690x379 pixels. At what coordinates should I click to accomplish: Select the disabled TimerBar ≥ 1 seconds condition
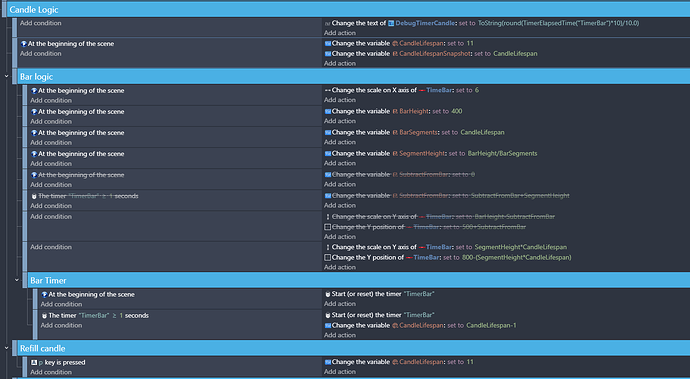(84, 196)
